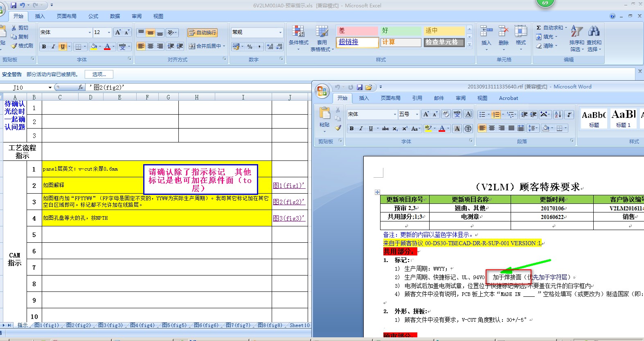This screenshot has width=644, height=341.
Task: Click the Excel Help question mark icon
Action: (612, 16)
